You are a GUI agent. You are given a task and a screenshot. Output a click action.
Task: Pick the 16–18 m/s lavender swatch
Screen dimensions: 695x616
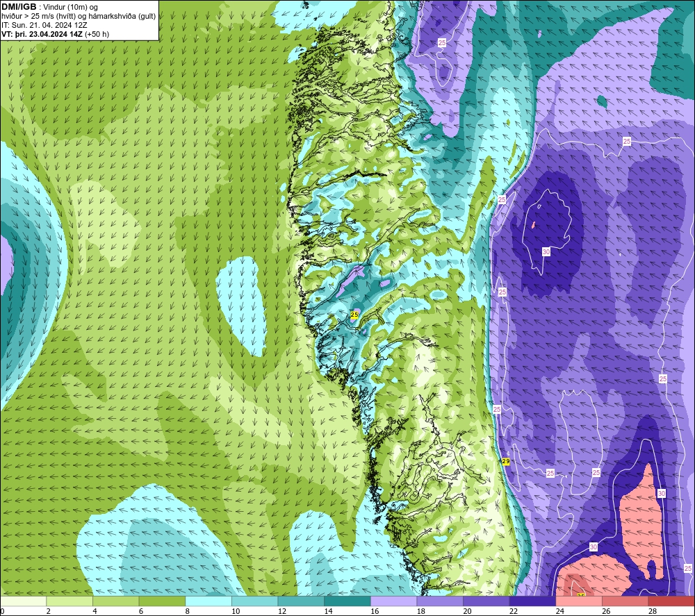[393, 601]
